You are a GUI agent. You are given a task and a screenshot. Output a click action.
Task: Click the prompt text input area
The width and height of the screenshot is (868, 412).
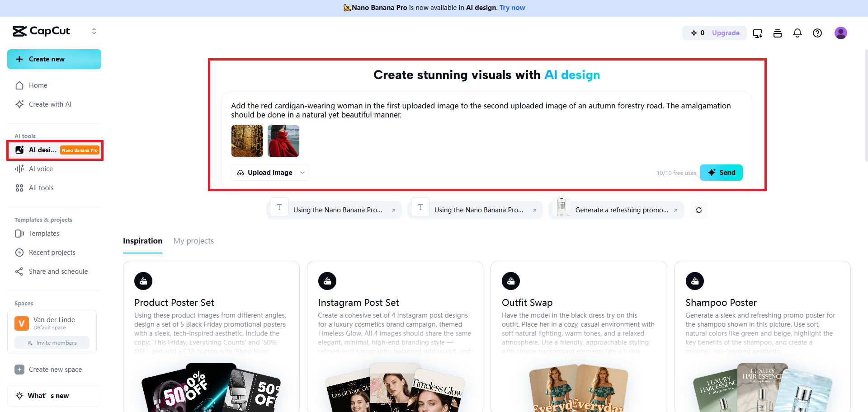pyautogui.click(x=486, y=110)
